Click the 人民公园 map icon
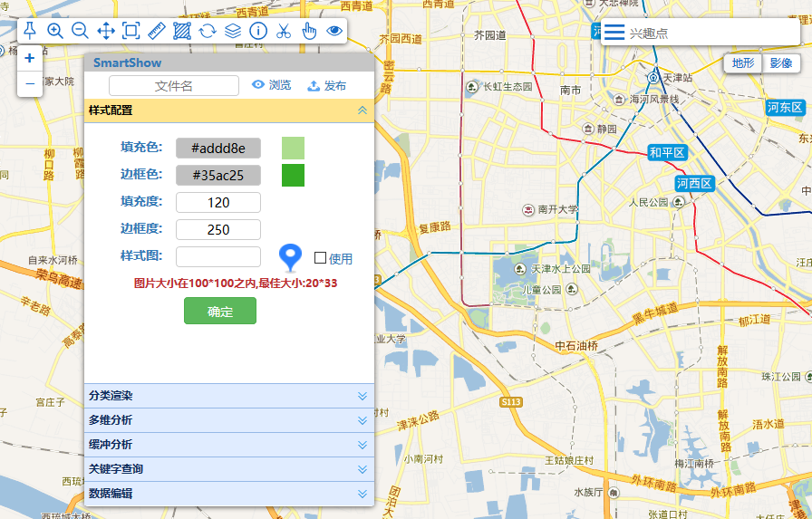The width and height of the screenshot is (812, 519). (x=679, y=202)
